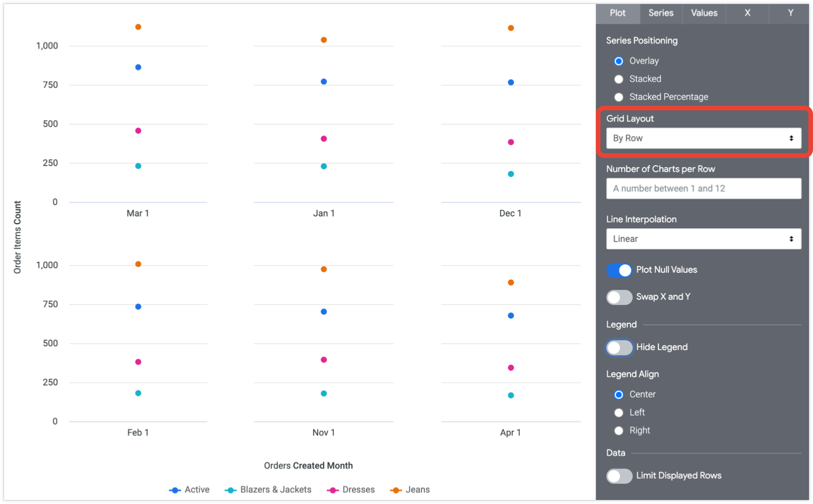This screenshot has height=504, width=813.
Task: Toggle Hide Legend switch
Action: (x=619, y=347)
